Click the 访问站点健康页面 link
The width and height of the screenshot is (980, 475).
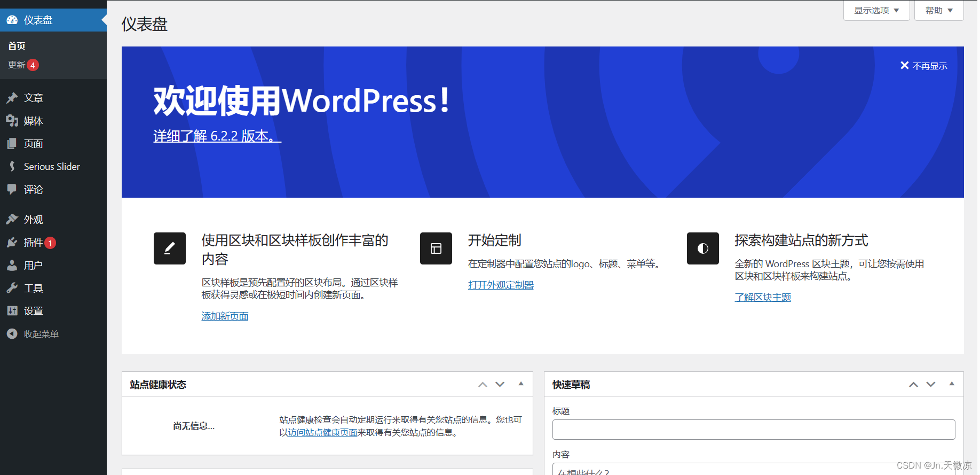[322, 432]
